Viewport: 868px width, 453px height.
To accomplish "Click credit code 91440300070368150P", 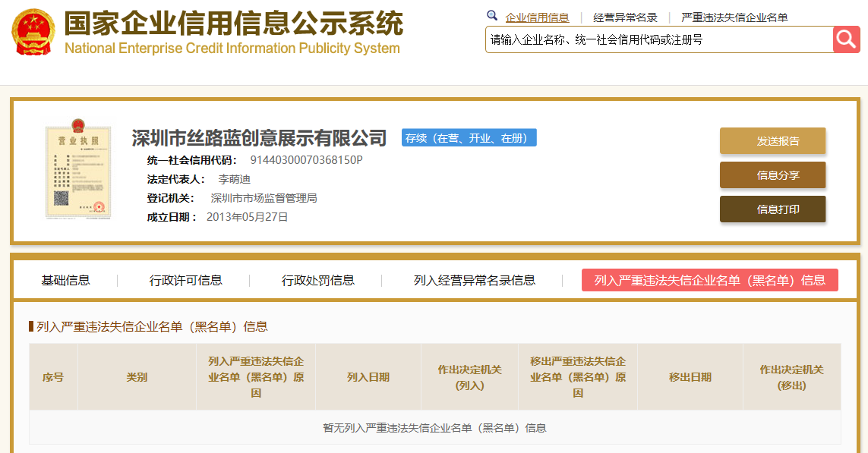I will [306, 160].
